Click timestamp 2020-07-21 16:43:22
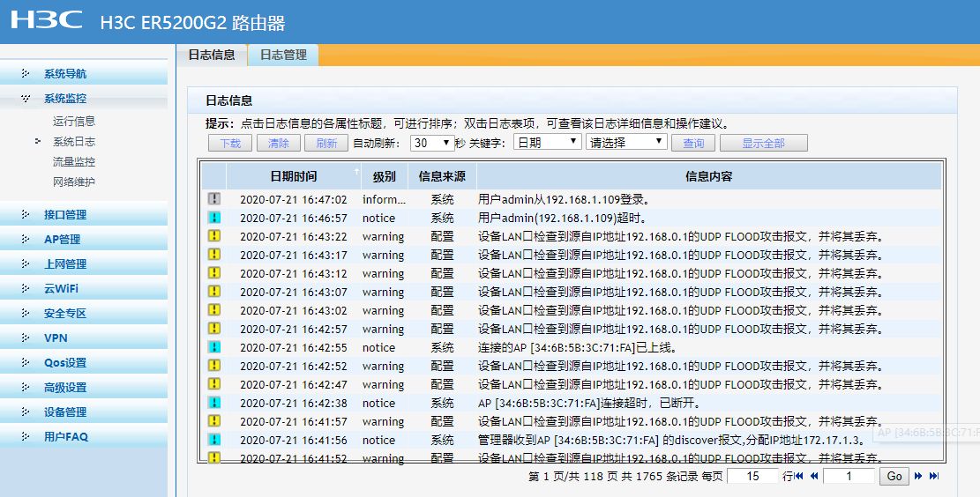 [x=293, y=237]
